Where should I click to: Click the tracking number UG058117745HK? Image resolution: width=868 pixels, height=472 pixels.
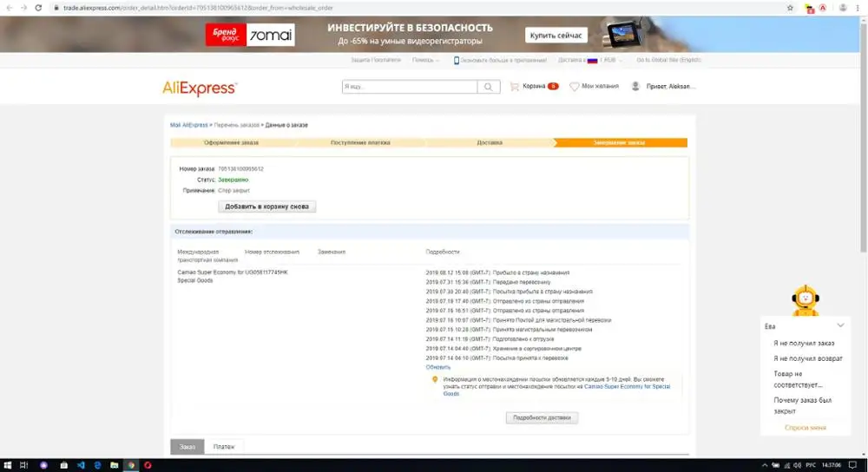(266, 272)
